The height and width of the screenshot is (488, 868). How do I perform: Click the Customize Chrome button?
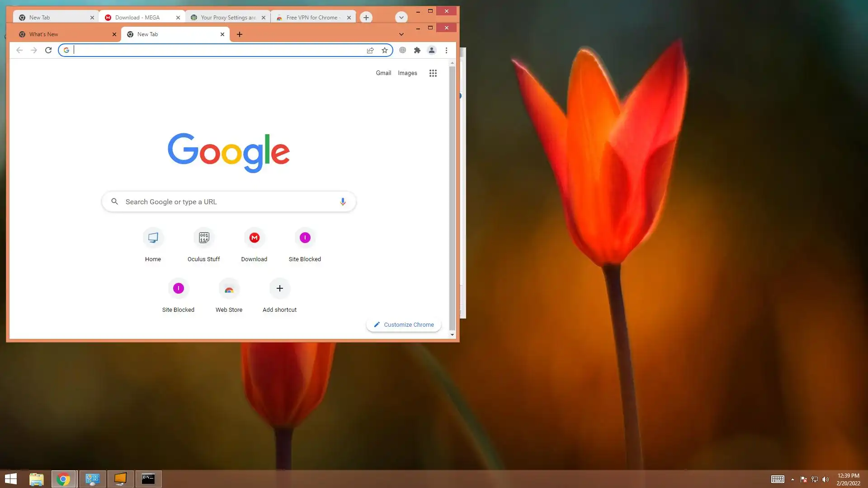[404, 324]
